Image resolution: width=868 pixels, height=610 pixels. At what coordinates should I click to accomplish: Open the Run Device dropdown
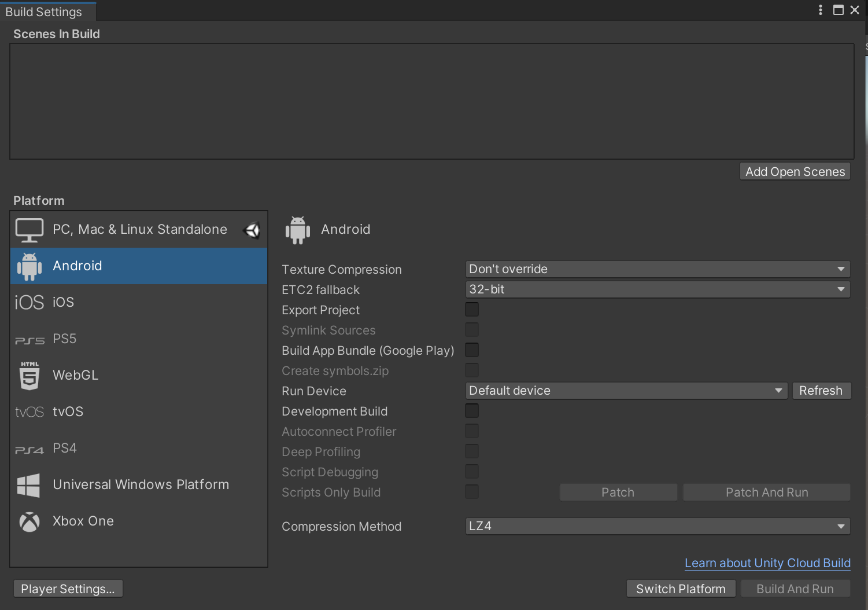[626, 391]
